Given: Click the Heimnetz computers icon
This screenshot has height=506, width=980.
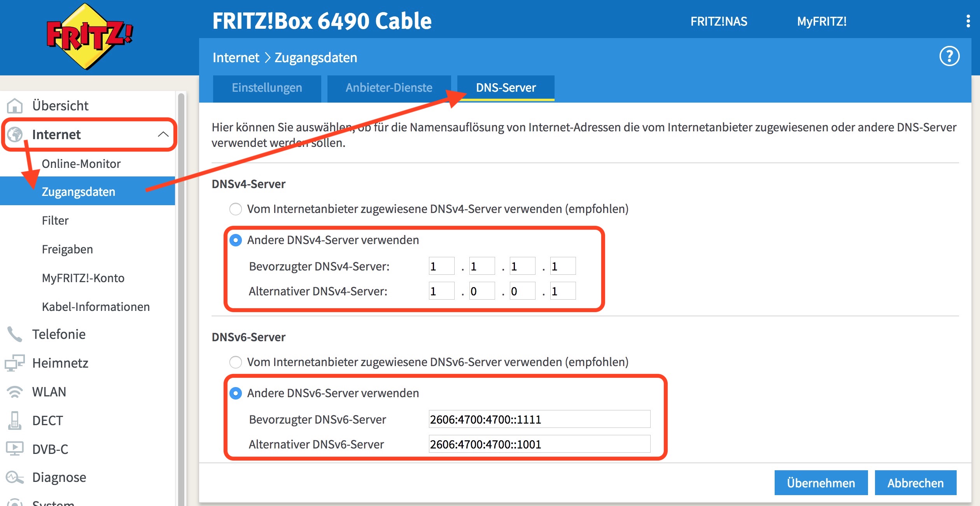Looking at the screenshot, I should [x=15, y=363].
